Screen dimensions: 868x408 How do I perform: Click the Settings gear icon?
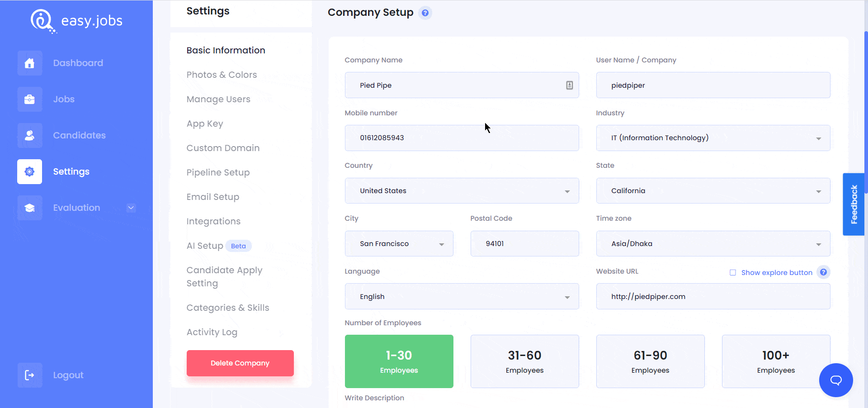click(30, 171)
